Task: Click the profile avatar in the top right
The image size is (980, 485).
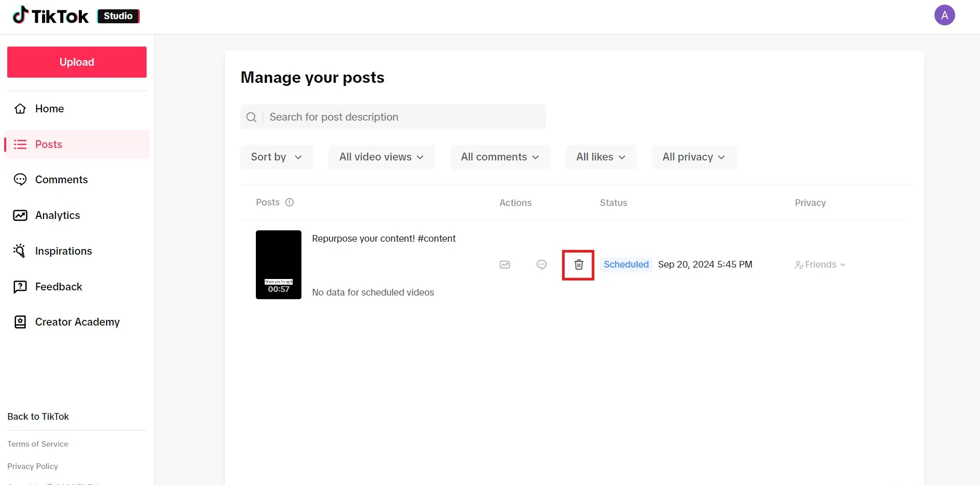Action: 944,15
